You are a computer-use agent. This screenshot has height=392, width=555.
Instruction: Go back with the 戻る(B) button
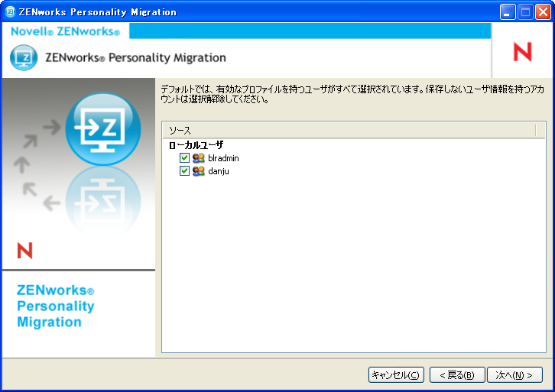457,374
